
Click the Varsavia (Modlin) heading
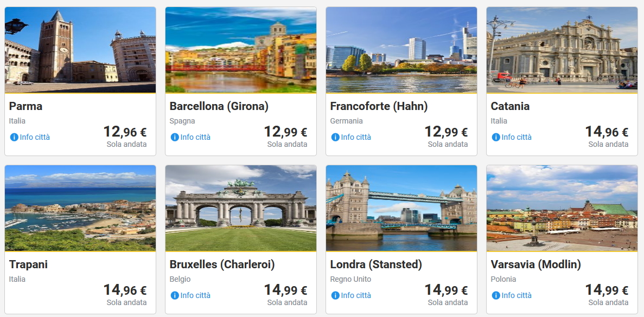pyautogui.click(x=535, y=264)
